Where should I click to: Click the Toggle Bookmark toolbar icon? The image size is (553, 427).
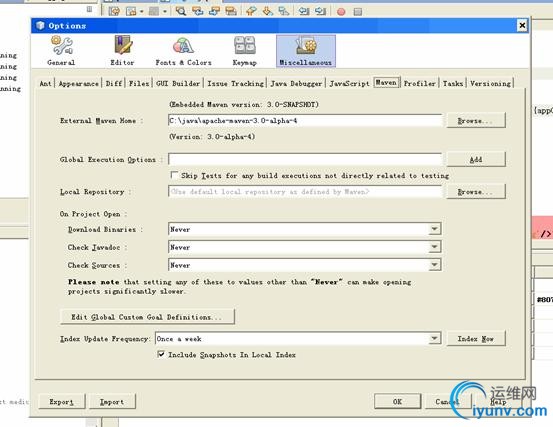click(284, 11)
